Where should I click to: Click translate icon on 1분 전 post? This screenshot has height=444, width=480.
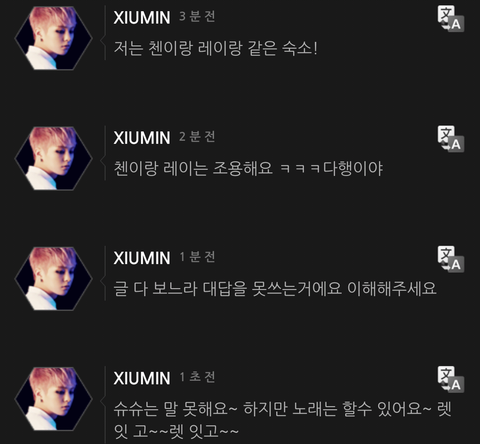click(451, 259)
